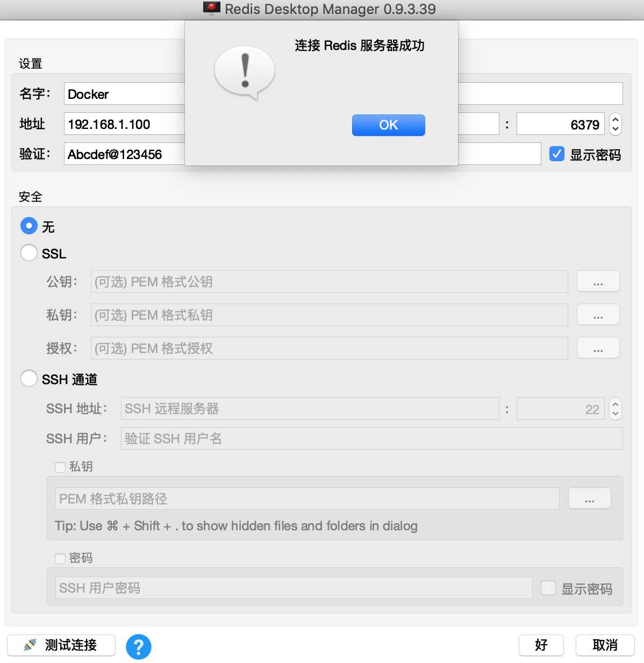
Task: Uncheck the 显示密码 checkbox beside the 验证 field
Action: tap(557, 154)
